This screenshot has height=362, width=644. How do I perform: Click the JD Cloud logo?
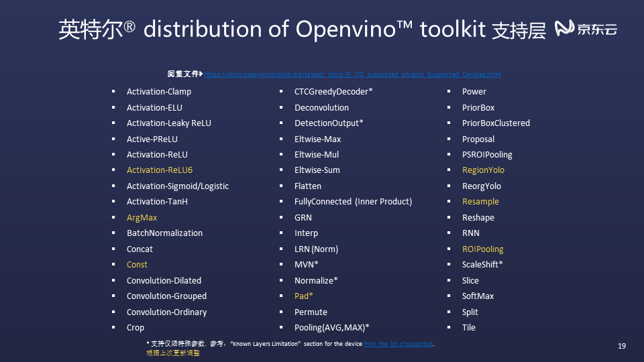coord(586,29)
